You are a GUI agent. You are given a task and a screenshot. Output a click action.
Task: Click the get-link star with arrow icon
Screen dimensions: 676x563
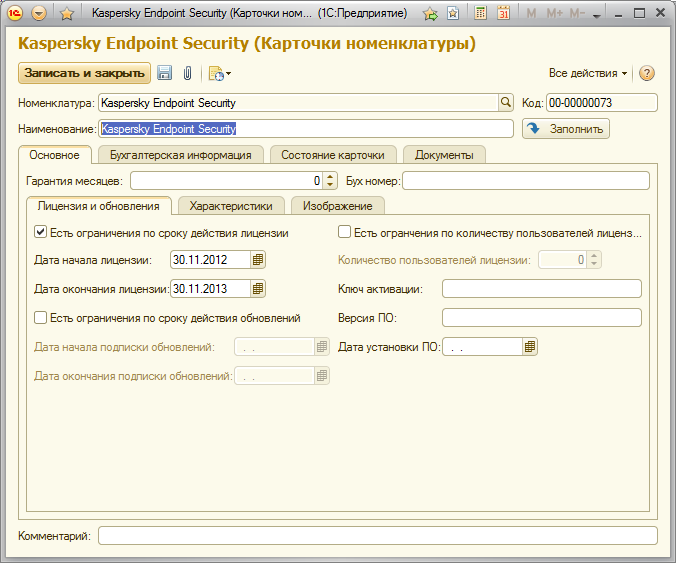click(x=430, y=14)
